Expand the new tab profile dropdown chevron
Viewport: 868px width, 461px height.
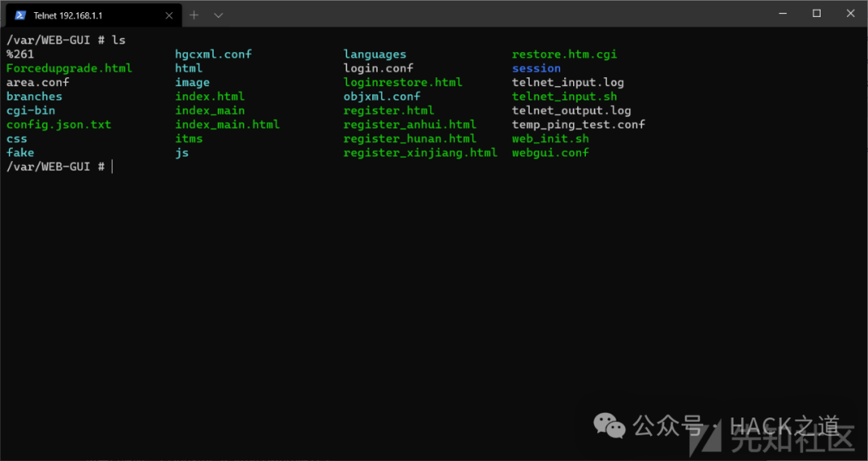(x=219, y=14)
